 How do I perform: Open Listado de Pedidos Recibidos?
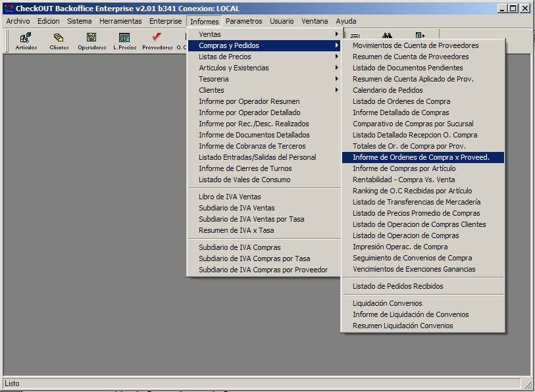[423, 286]
